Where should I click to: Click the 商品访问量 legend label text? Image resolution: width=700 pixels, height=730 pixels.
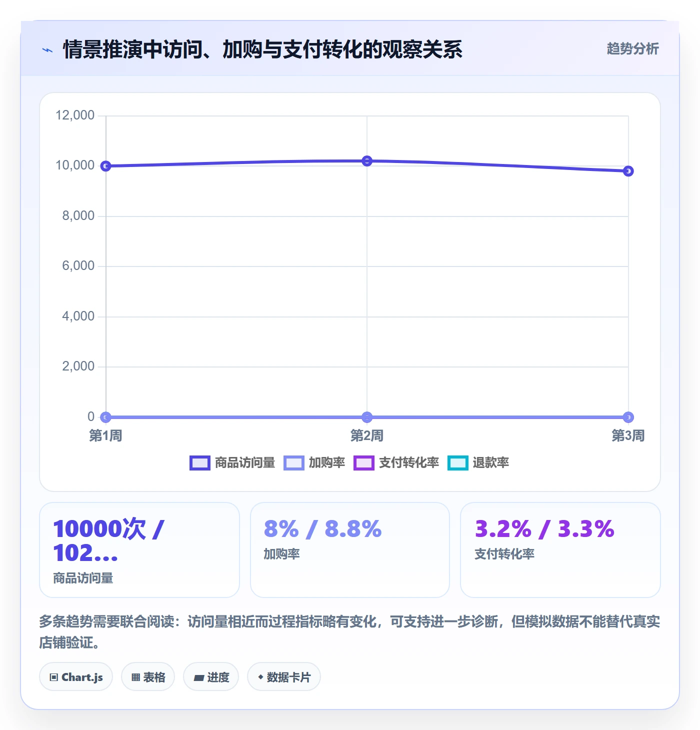[x=245, y=463]
